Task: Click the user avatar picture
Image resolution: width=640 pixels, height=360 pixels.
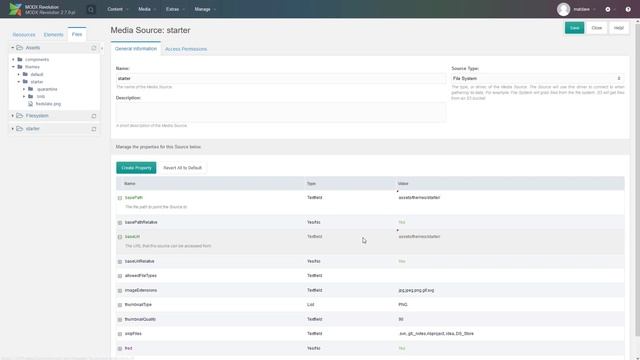Action: 563,9
